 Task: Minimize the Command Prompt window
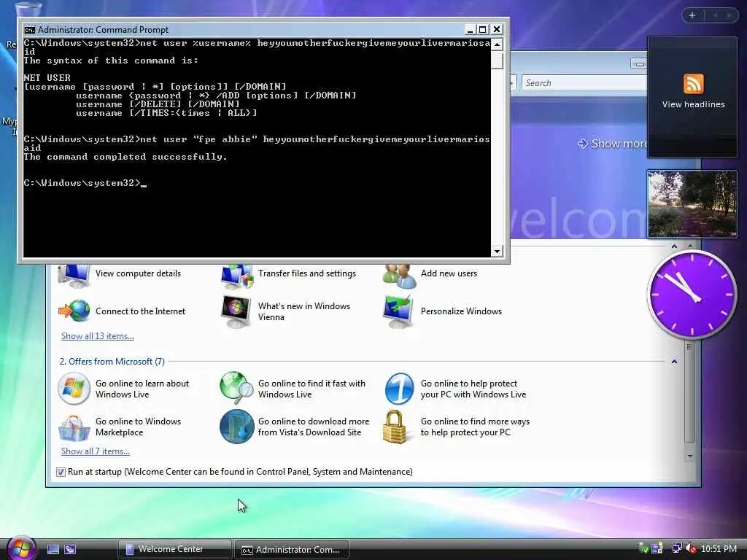coord(470,29)
